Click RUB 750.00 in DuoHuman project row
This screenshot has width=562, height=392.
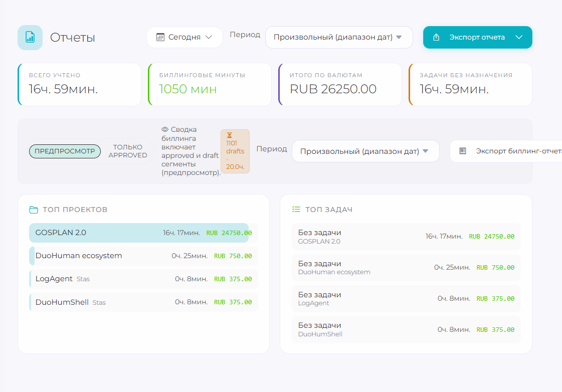click(x=233, y=256)
